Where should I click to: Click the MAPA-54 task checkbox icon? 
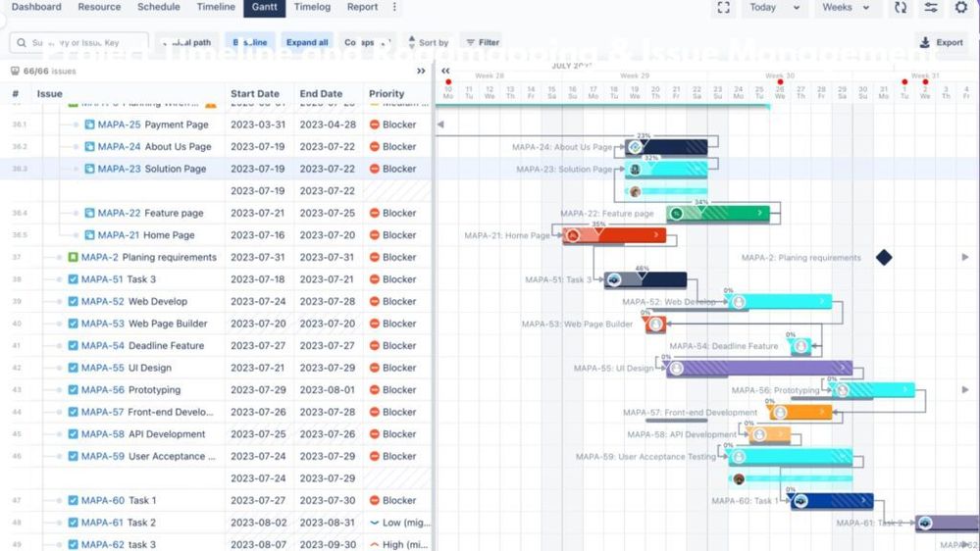click(74, 345)
